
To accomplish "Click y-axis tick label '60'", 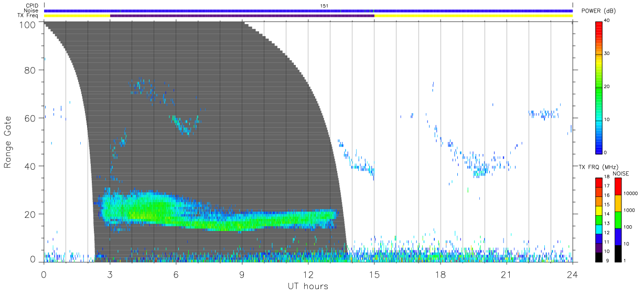I will (31, 118).
